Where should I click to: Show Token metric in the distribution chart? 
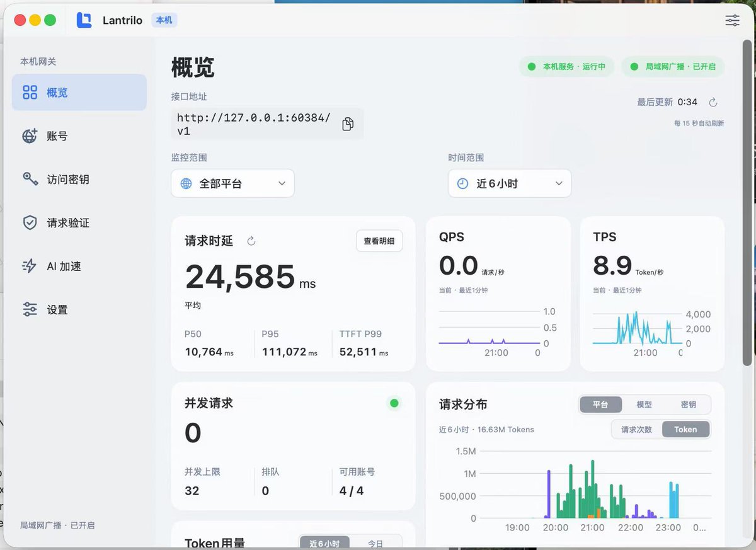[685, 430]
